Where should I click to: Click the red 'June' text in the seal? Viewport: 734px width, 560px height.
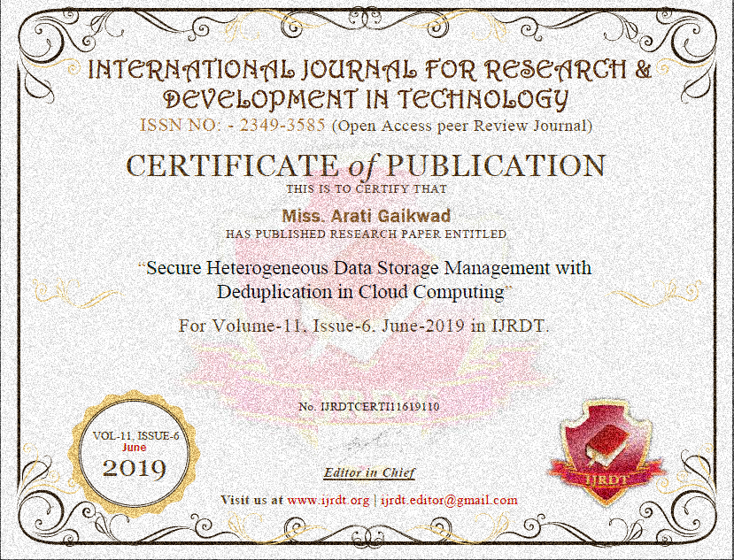tap(135, 448)
